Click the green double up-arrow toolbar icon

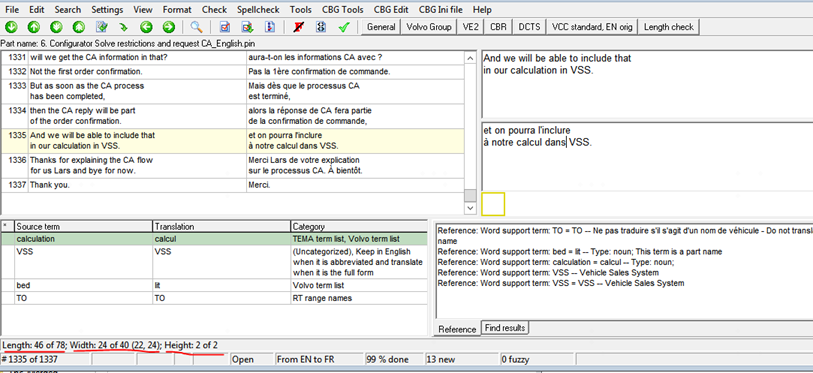(78, 27)
